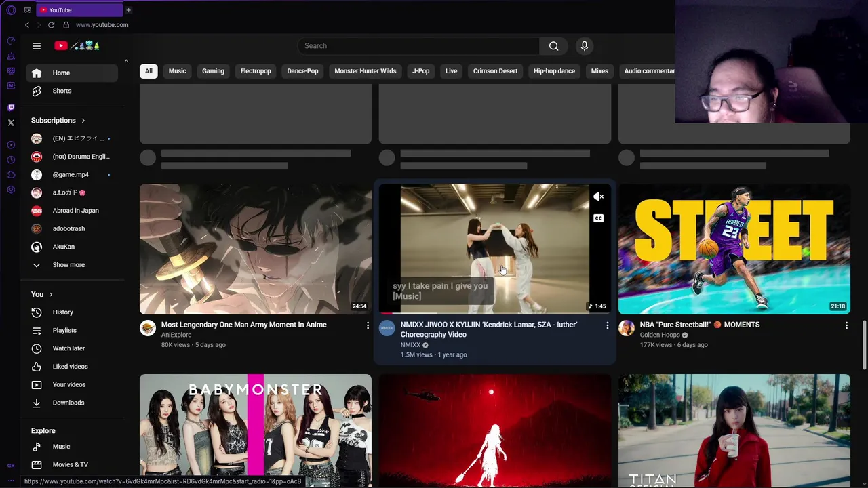The image size is (868, 488).
Task: Open options menu for One Man Army video
Action: (368, 325)
